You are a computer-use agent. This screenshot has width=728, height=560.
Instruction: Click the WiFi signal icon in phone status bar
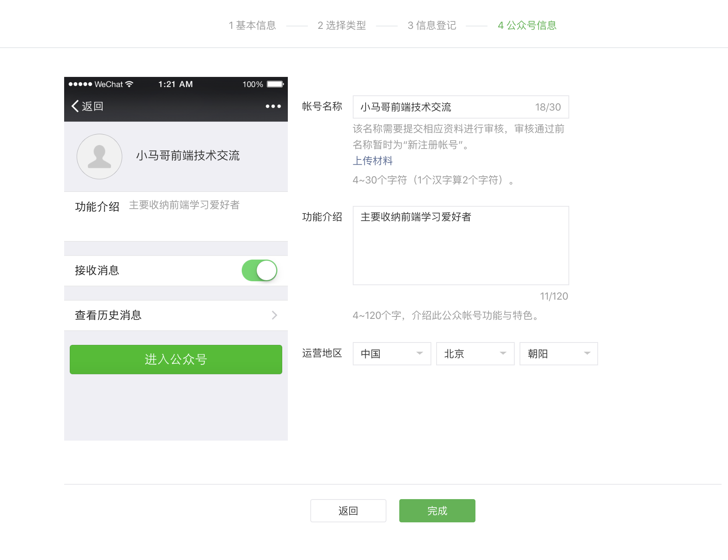[129, 84]
